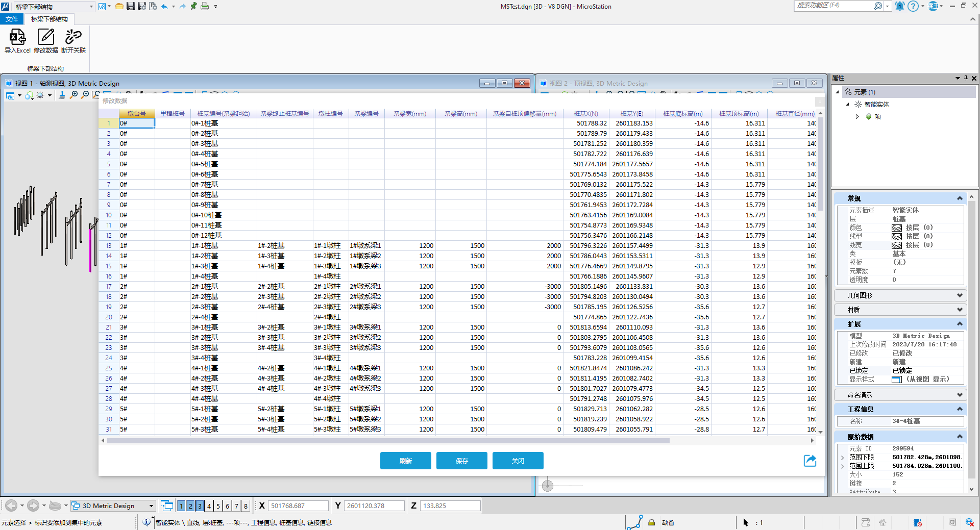This screenshot has height=530, width=980.
Task: Open the 文件 file menu
Action: (12, 19)
